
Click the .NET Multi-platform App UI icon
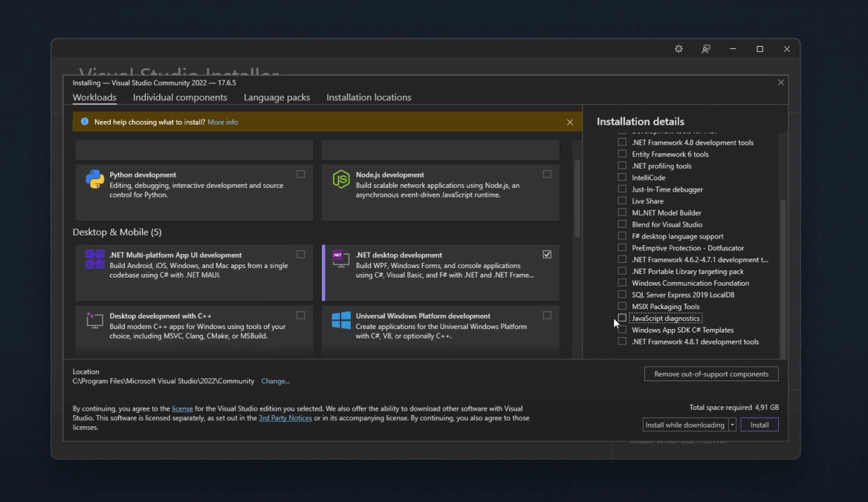click(94, 259)
